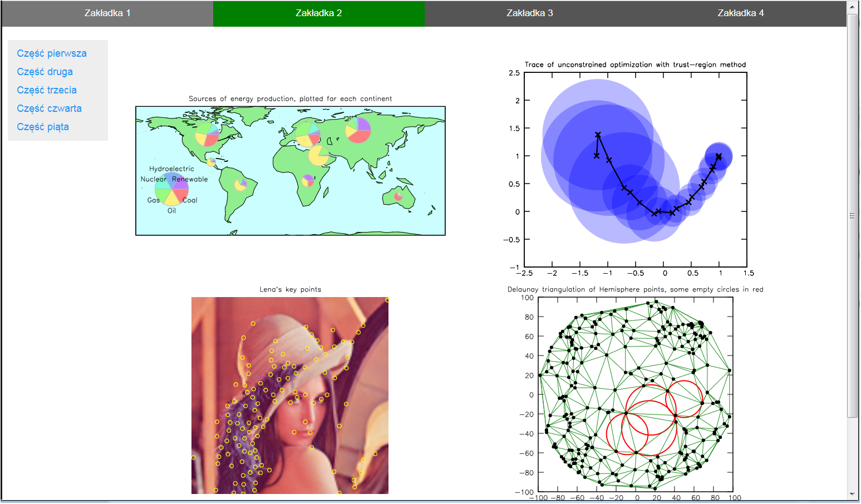The image size is (861, 504).
Task: Click the pie chart over North America
Action: coord(207,134)
